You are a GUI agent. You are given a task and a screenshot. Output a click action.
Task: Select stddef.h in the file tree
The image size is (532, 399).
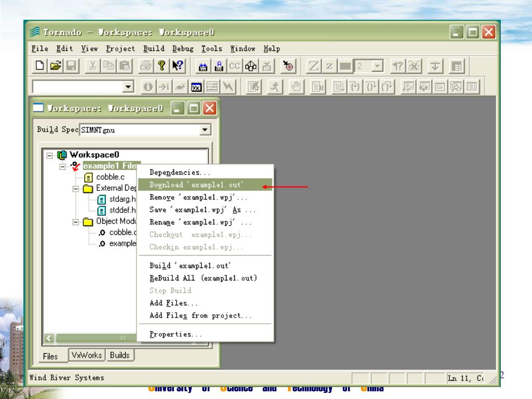pos(122,210)
